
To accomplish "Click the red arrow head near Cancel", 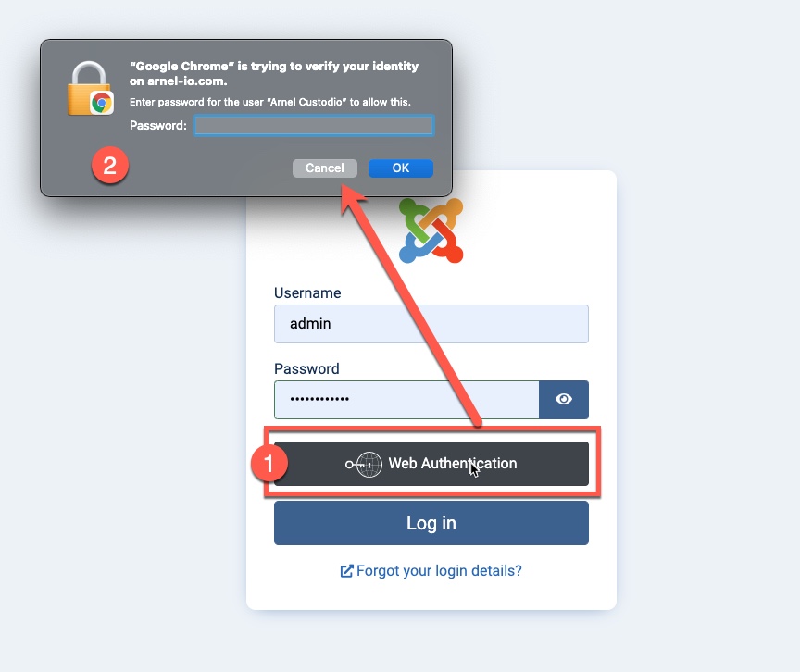I will pyautogui.click(x=352, y=199).
